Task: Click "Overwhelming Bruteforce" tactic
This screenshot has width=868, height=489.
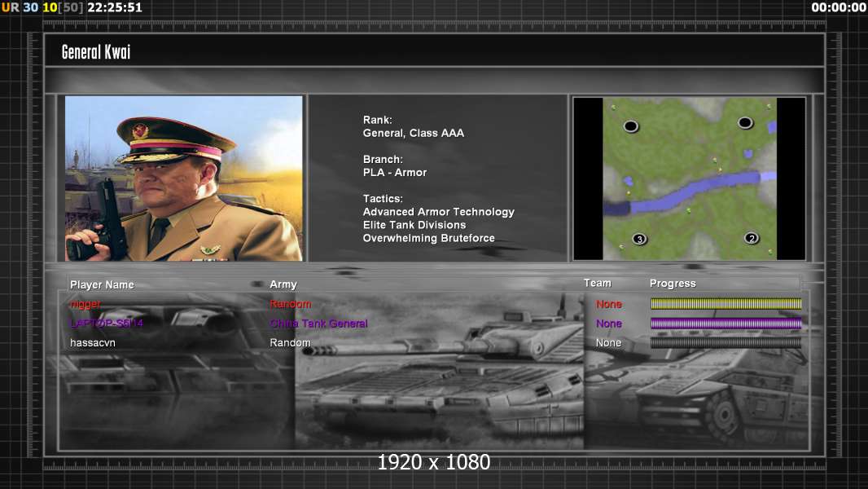Action: pos(429,238)
